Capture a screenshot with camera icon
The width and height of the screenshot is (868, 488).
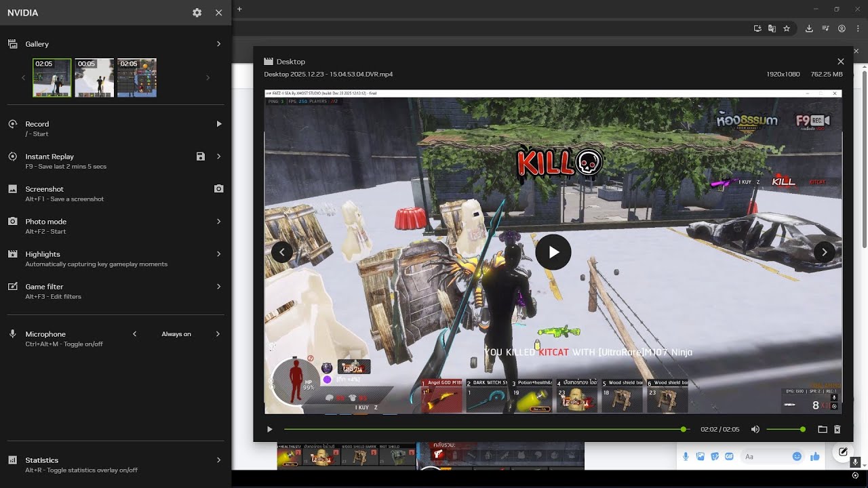pos(218,189)
